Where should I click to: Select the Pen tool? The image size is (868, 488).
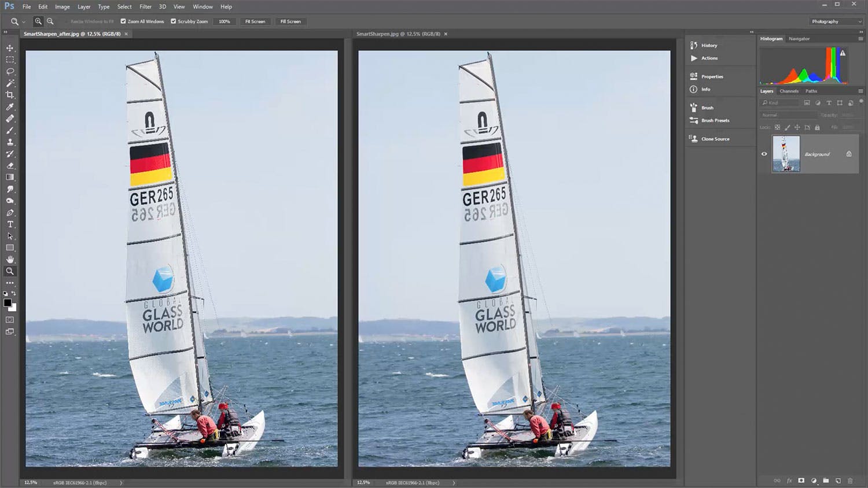(10, 213)
